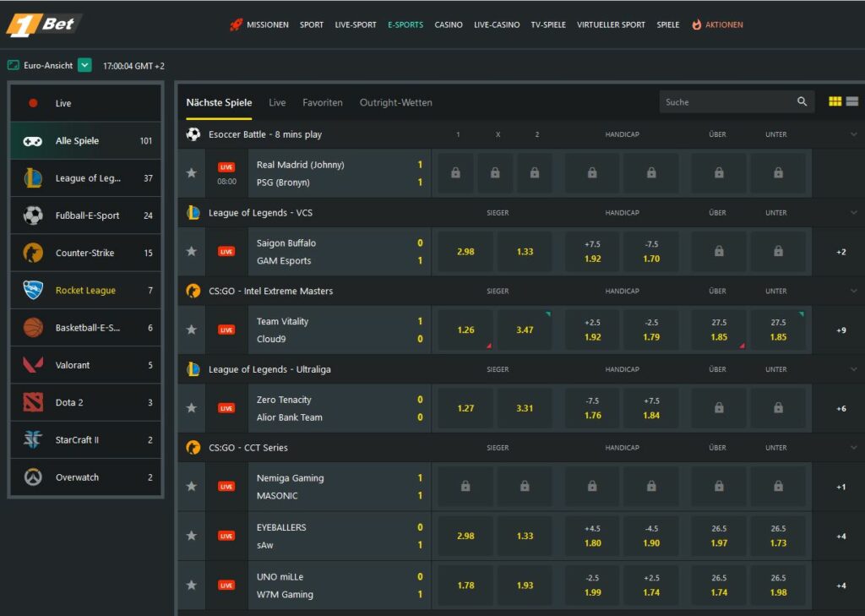Screen dimensions: 865x616
Task: Collapse League of Legends Ultraliga section
Action: pos(854,370)
